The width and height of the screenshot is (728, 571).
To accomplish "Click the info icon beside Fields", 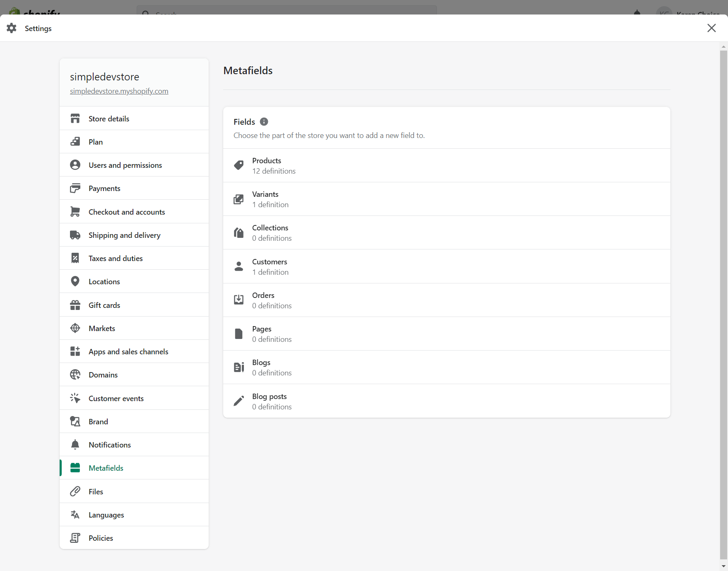I will click(264, 121).
